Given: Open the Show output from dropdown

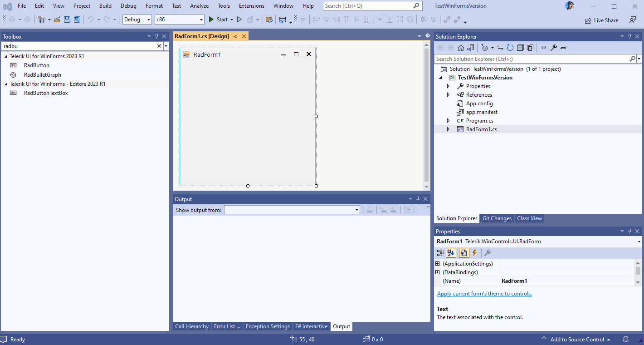Looking at the screenshot, I should point(292,210).
